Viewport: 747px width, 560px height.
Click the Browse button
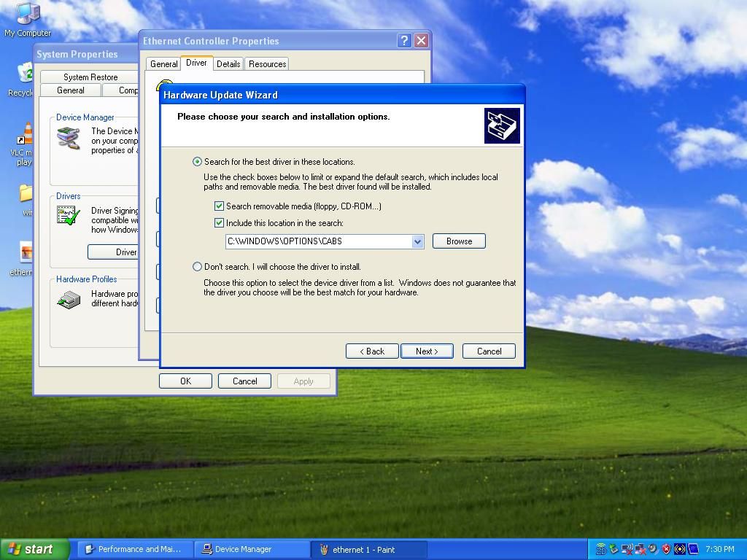[460, 241]
